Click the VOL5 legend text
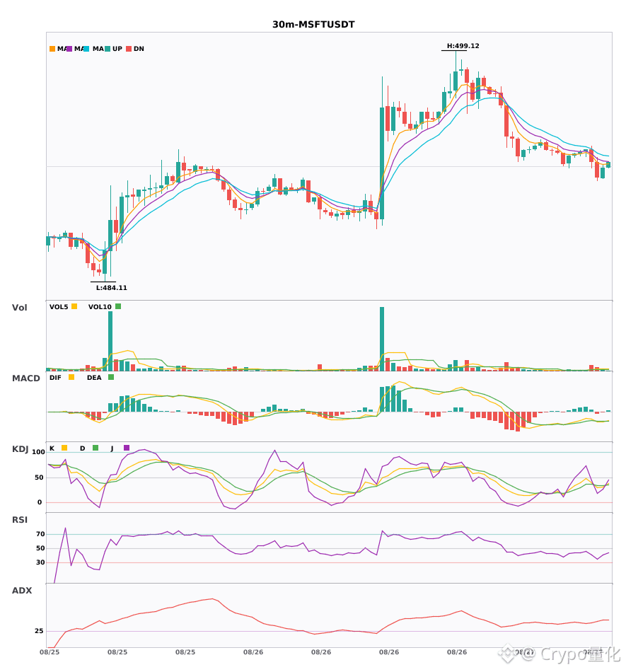This screenshot has width=626, height=672. click(59, 307)
